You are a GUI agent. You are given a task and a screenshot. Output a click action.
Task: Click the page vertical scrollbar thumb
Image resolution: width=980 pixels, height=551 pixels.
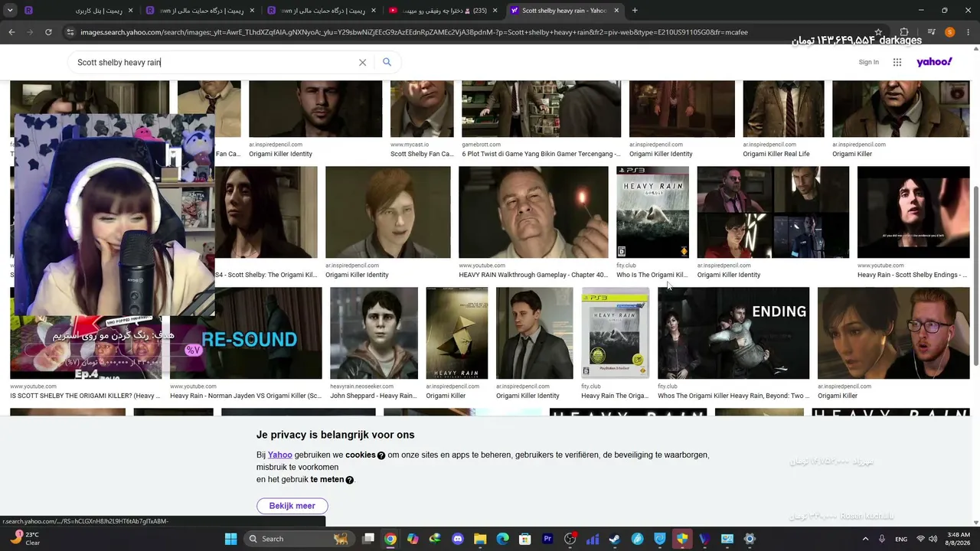[975, 274]
